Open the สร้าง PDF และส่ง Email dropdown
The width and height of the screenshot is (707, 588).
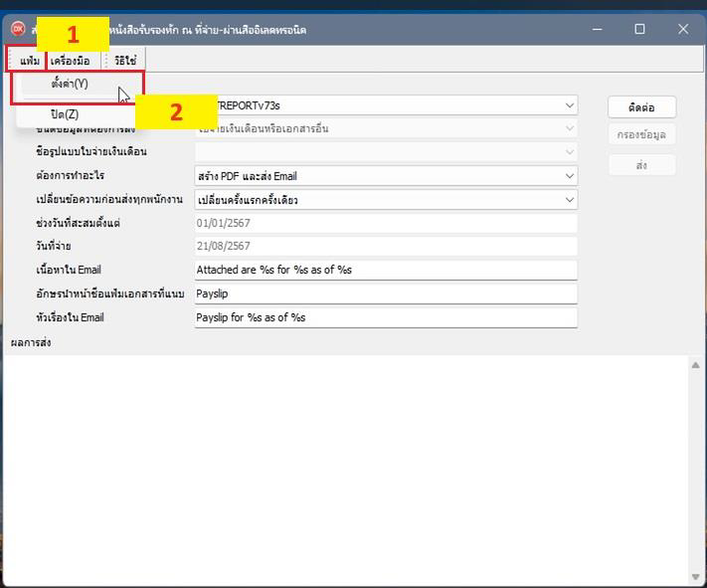click(x=569, y=176)
